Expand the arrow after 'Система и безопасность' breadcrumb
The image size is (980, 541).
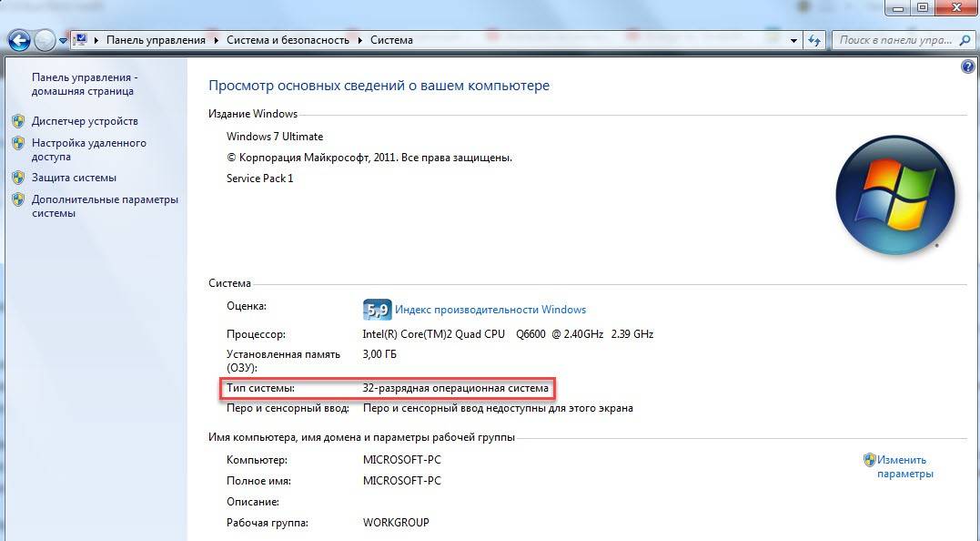[360, 40]
